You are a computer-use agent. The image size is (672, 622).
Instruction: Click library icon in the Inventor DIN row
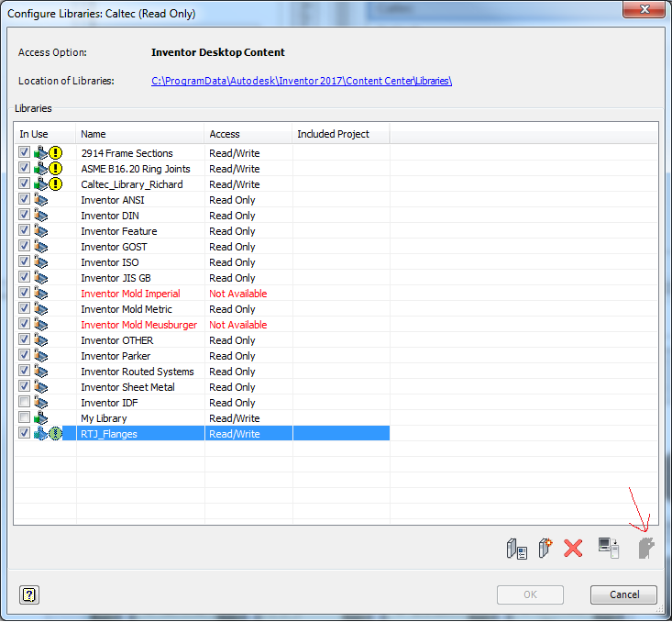pyautogui.click(x=40, y=216)
